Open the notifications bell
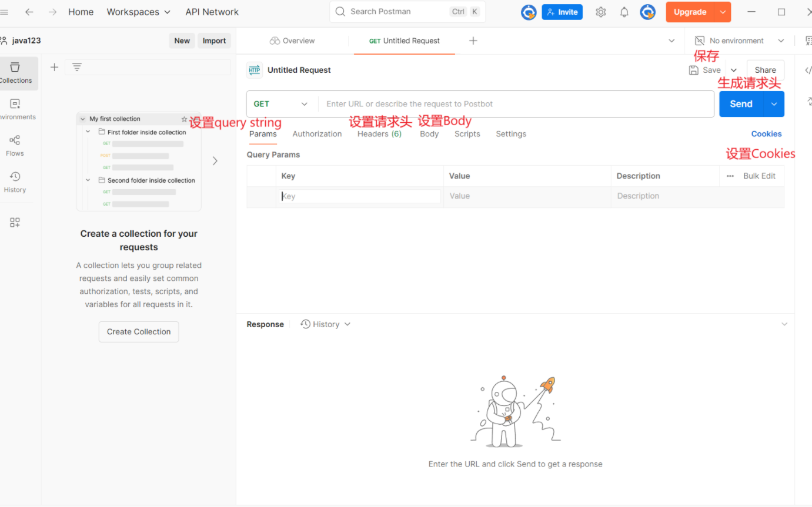This screenshot has height=507, width=812. point(624,12)
